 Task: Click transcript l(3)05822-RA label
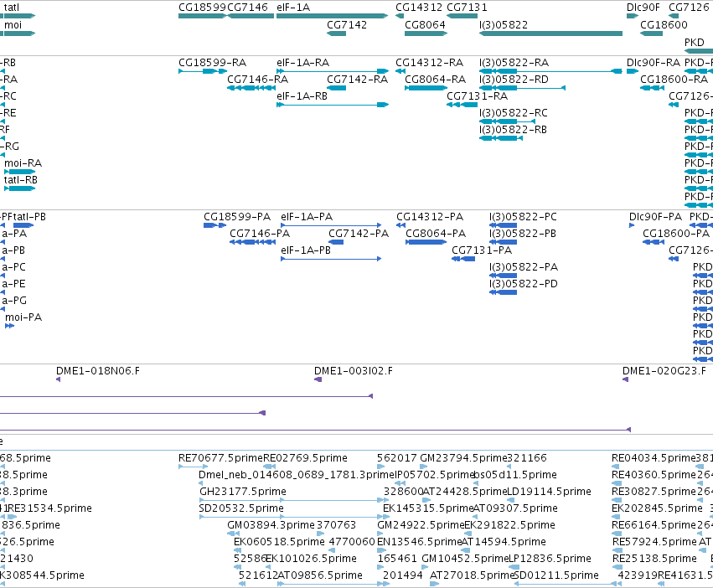514,63
